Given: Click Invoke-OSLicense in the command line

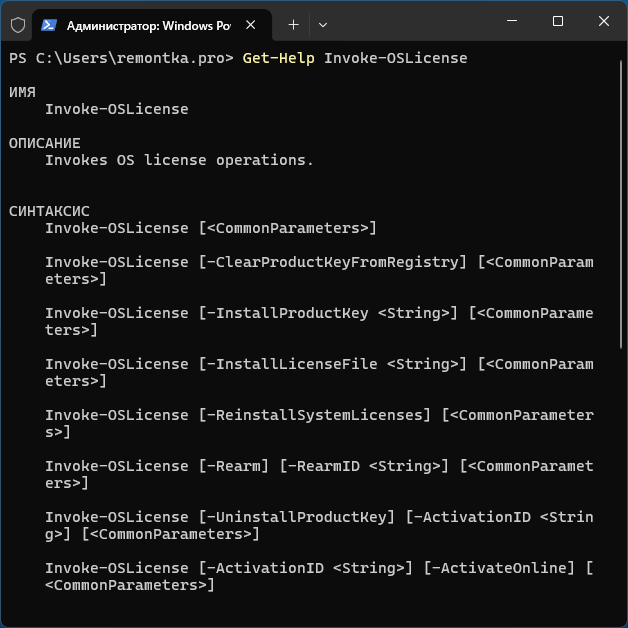Looking at the screenshot, I should point(396,58).
